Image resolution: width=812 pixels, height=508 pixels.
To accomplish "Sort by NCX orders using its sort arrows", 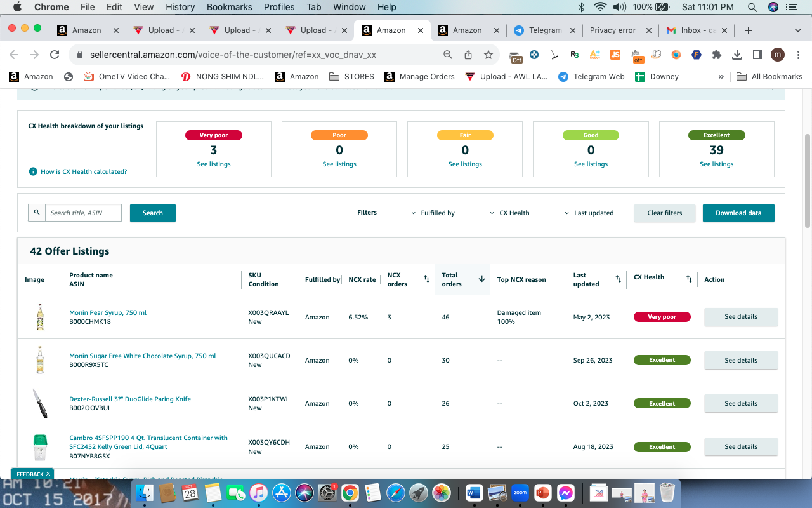I will pos(427,279).
